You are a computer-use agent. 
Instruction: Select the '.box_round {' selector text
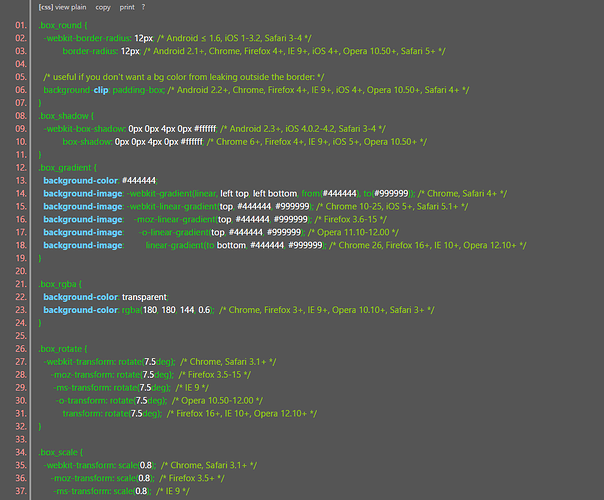pos(63,25)
